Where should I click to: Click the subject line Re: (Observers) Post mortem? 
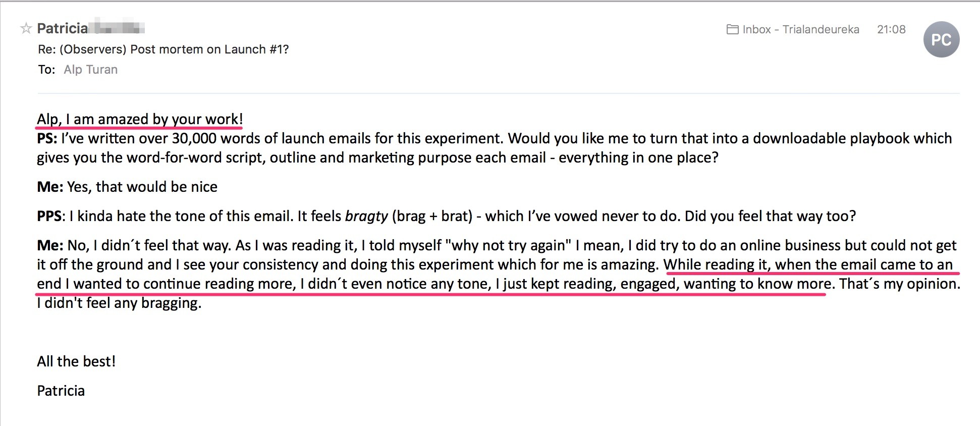click(163, 49)
